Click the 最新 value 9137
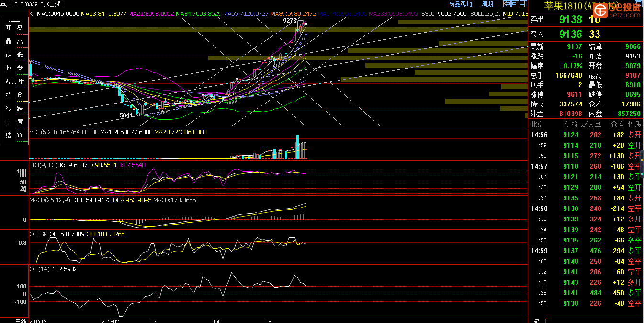The height and width of the screenshot is (323, 644). [x=575, y=46]
